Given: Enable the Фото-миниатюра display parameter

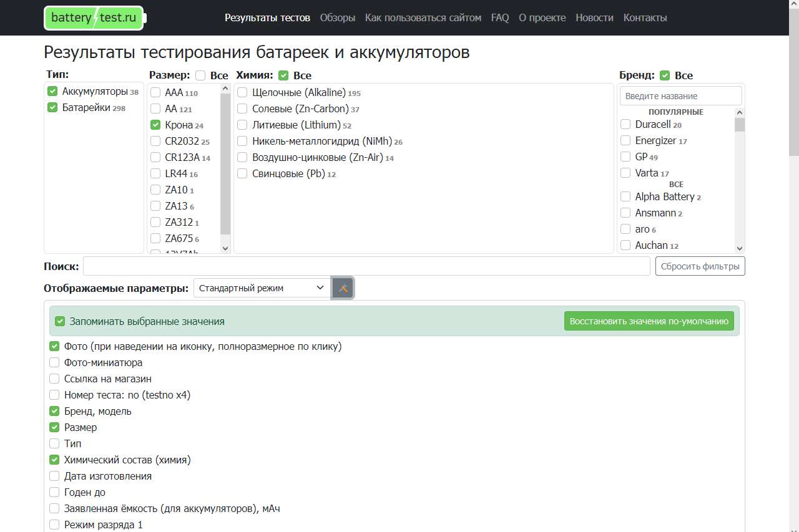Looking at the screenshot, I should pos(54,362).
